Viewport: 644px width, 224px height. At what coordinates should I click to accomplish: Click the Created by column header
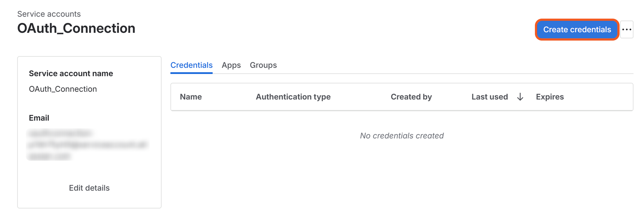point(411,97)
